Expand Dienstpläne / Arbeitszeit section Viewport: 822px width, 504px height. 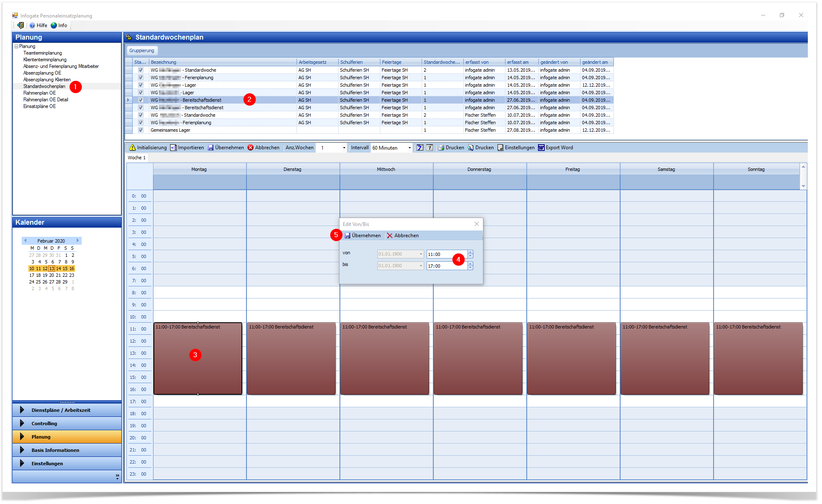coord(67,410)
